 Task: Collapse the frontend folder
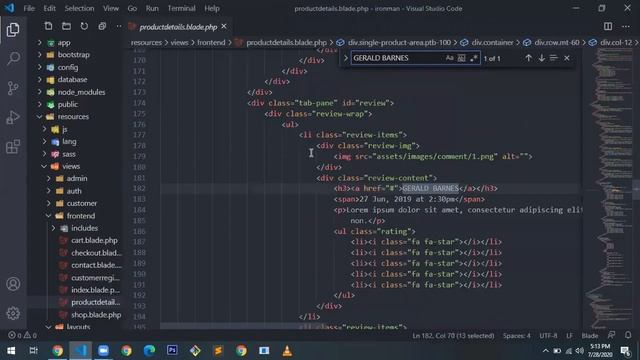[81, 216]
